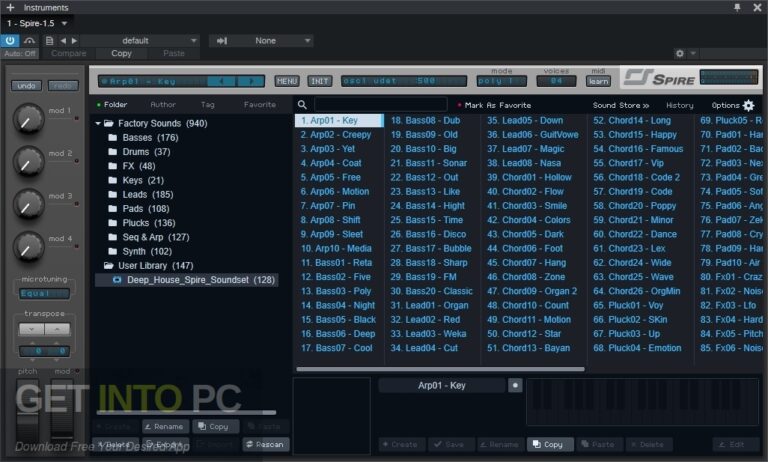768x462 pixels.
Task: Select the Leads folder icon
Action: (x=112, y=195)
